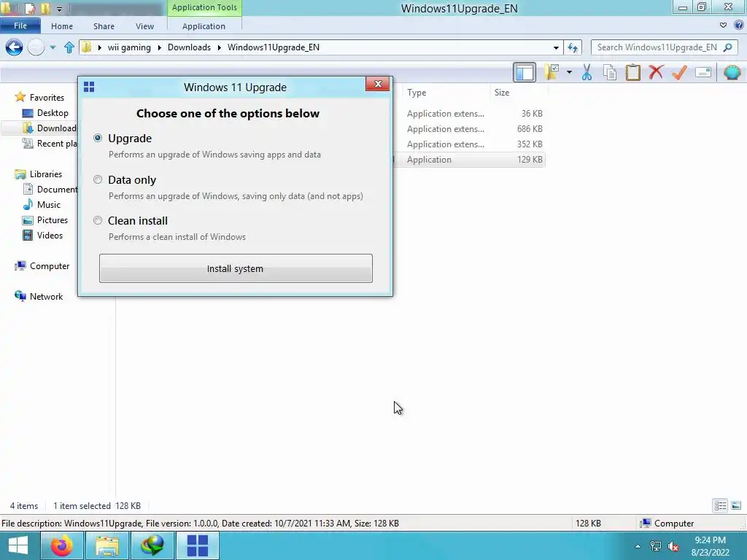Expand the chevron before Downloads breadcrumb
This screenshot has width=747, height=560.
coord(159,47)
